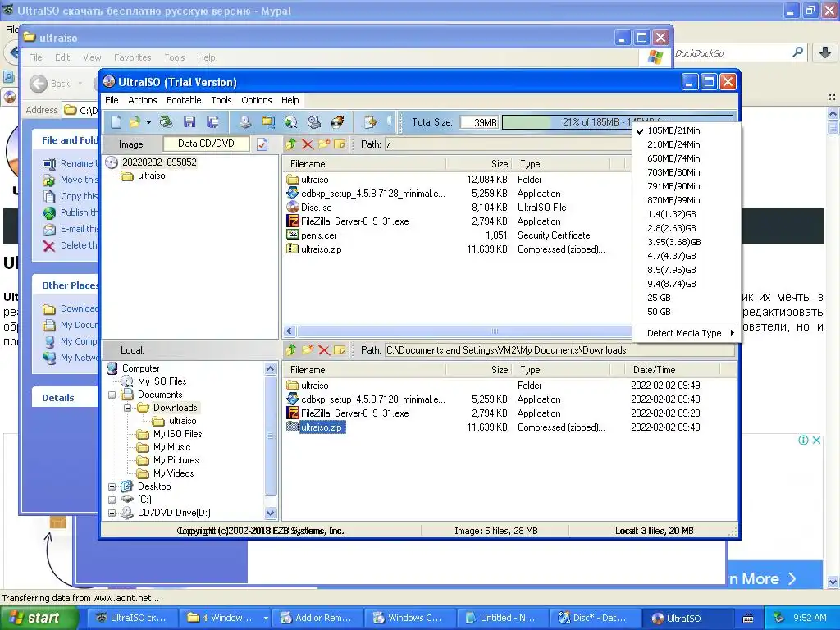Open the UltraISO File menu
Screen dimensions: 840x630
point(112,100)
